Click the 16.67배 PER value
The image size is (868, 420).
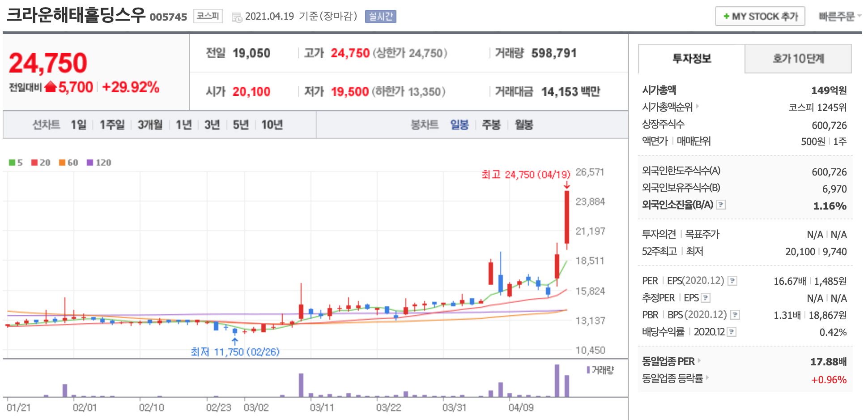pyautogui.click(x=790, y=281)
